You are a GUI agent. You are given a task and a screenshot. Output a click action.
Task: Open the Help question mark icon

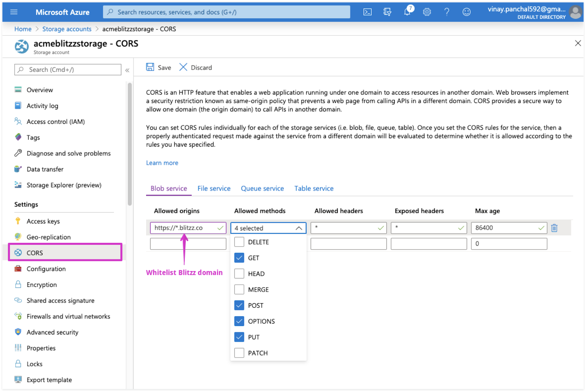[446, 12]
